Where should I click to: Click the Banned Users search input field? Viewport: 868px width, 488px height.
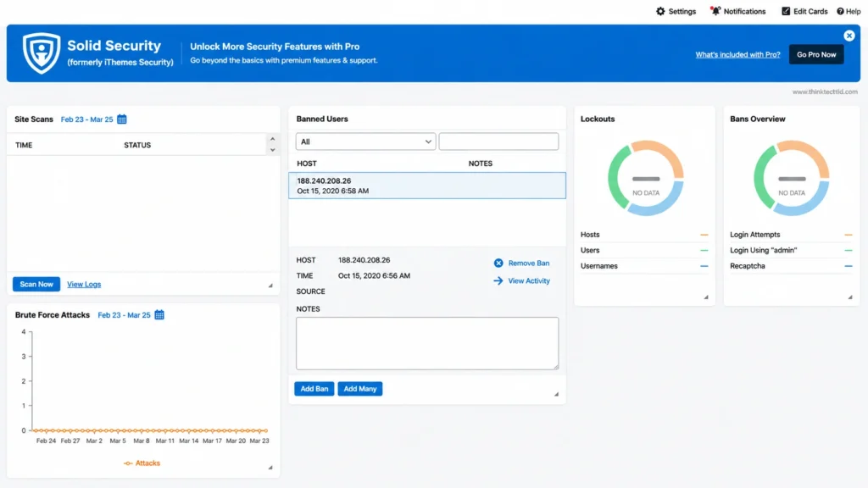498,141
